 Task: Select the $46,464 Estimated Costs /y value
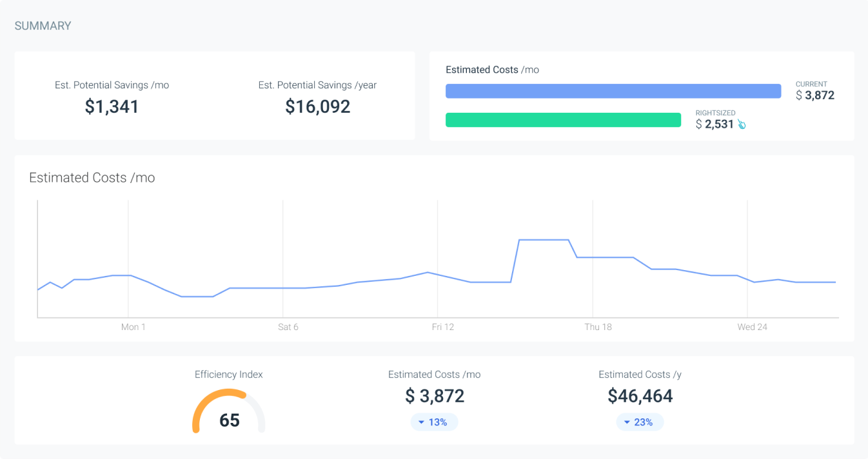pos(640,396)
